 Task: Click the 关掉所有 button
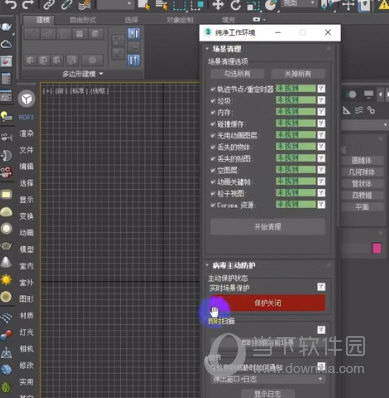point(298,74)
